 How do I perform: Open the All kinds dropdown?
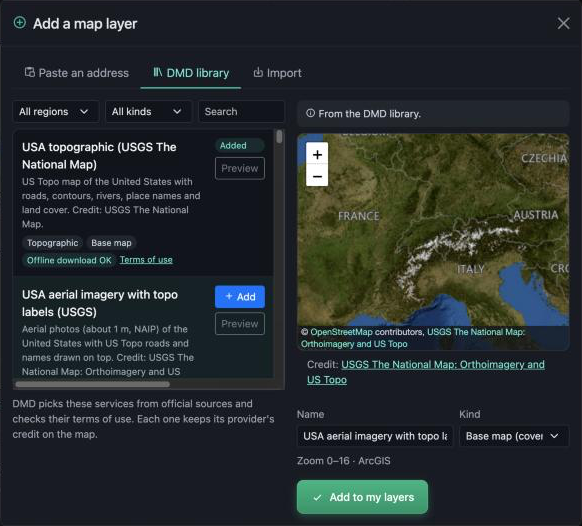pyautogui.click(x=148, y=111)
